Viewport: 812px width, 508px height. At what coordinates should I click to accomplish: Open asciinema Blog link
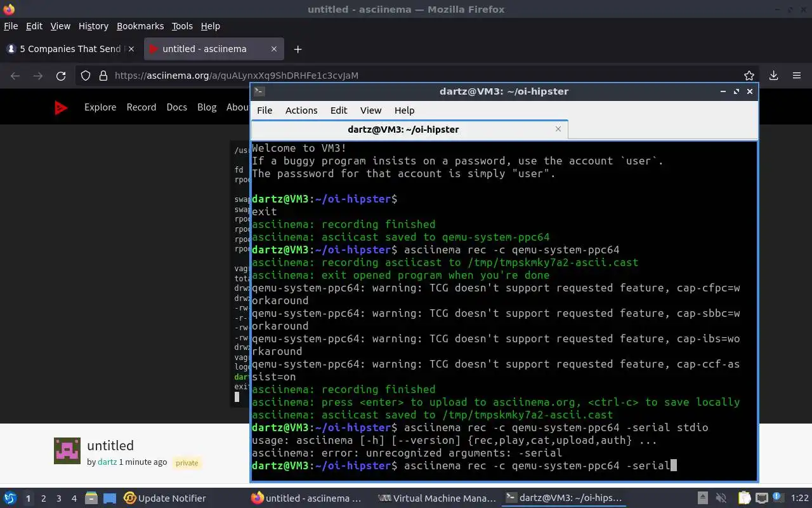pyautogui.click(x=207, y=107)
